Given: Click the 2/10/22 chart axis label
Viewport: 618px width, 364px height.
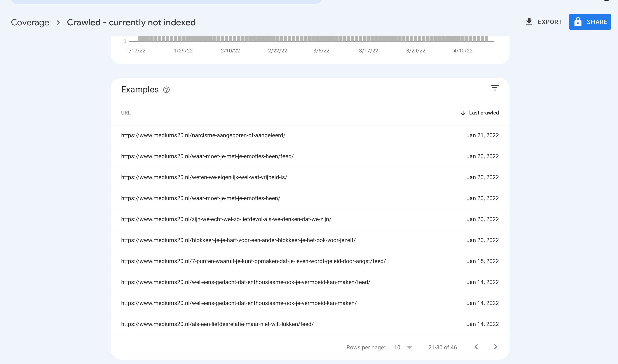Looking at the screenshot, I should tap(230, 50).
